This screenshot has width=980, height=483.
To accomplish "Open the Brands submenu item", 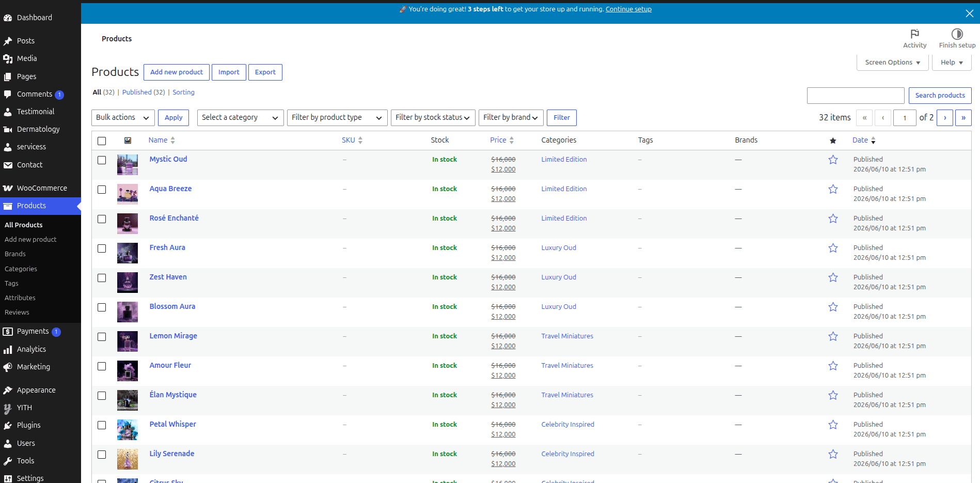I will 15,254.
